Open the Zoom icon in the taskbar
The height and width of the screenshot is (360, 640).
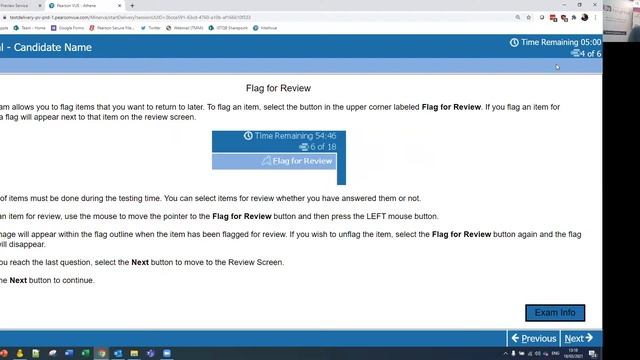pos(167,353)
